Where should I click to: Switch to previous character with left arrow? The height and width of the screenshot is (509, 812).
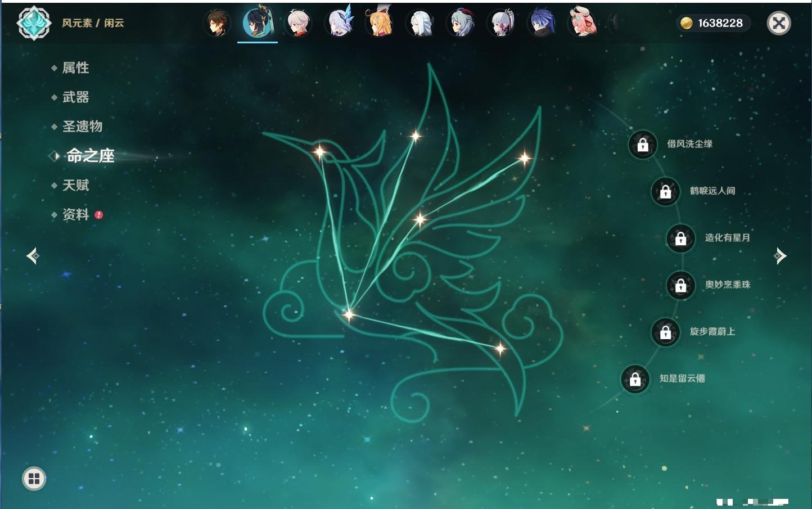33,256
